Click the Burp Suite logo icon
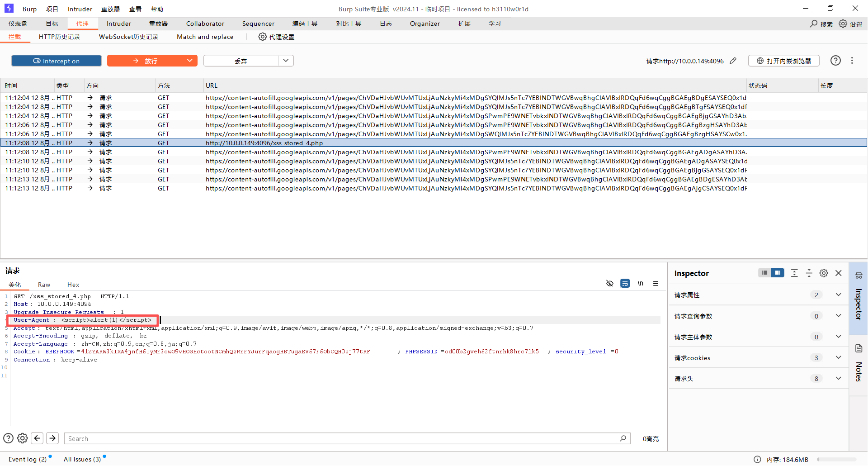 coord(9,8)
